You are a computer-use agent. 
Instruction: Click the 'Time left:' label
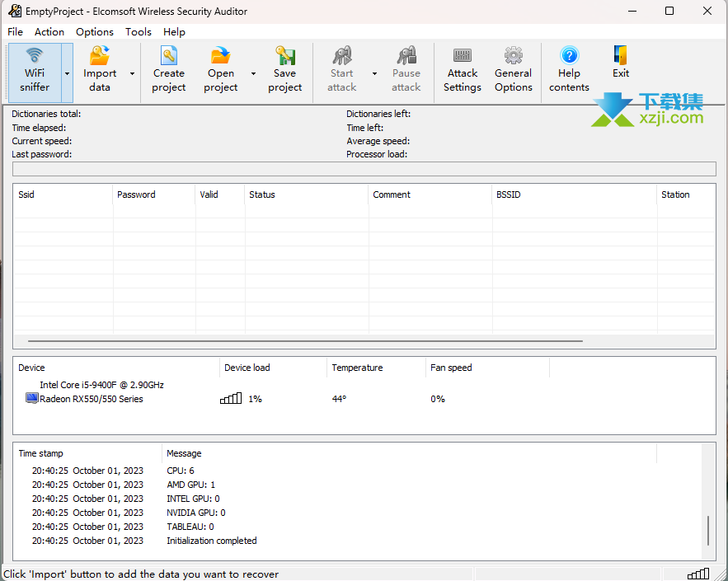click(365, 128)
